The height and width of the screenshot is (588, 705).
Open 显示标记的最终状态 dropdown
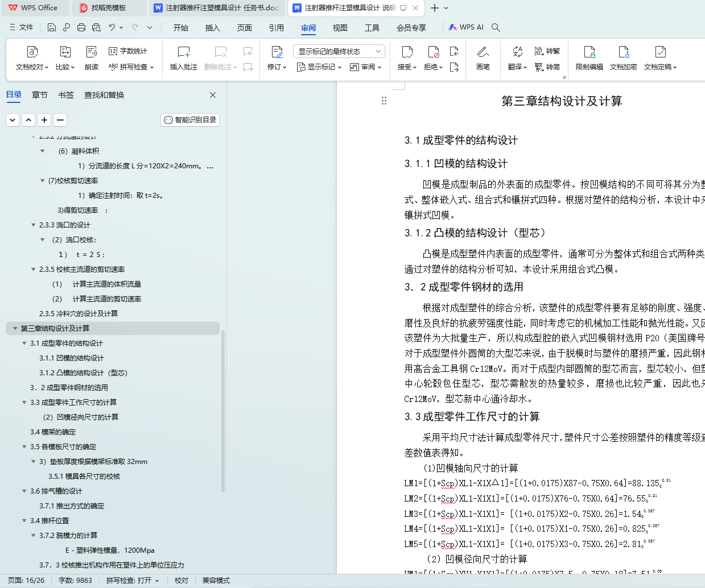(339, 51)
